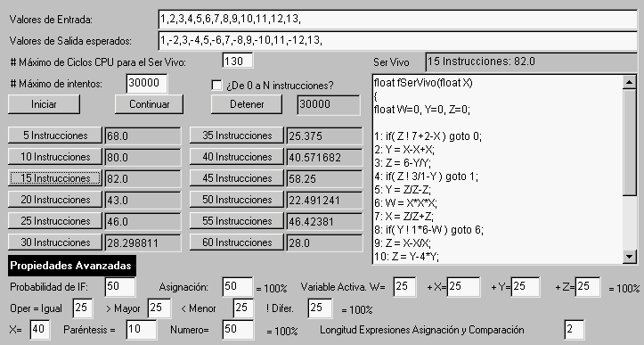The height and width of the screenshot is (345, 644).
Task: Select the 45 Instrucciones button
Action: [x=237, y=178]
